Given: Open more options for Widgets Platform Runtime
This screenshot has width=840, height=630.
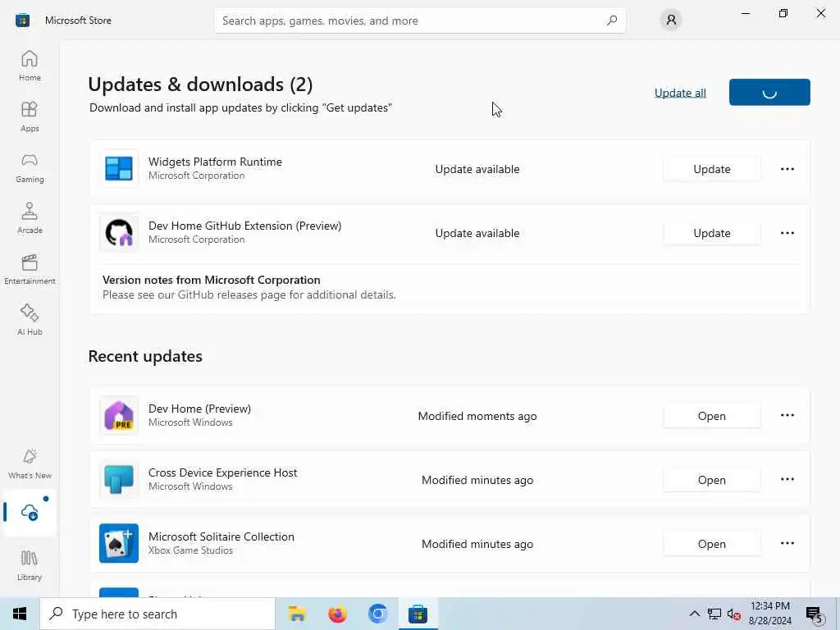Looking at the screenshot, I should [787, 169].
